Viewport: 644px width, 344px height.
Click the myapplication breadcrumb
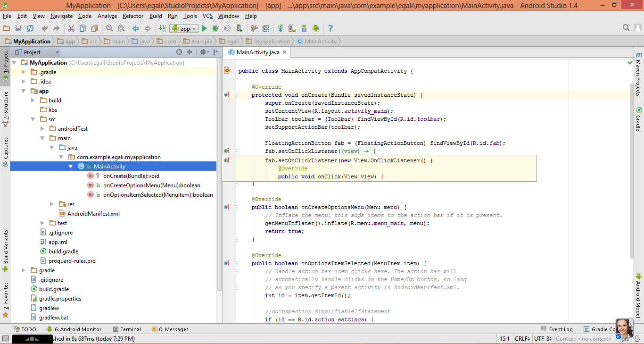[x=267, y=42]
